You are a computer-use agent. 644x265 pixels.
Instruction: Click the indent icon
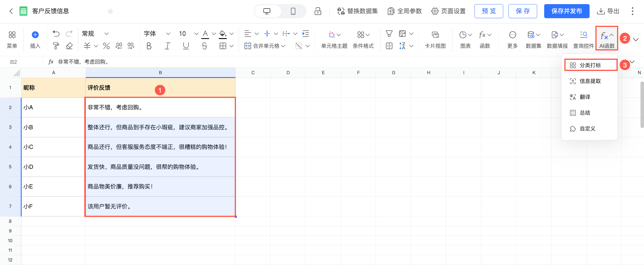pos(306,34)
